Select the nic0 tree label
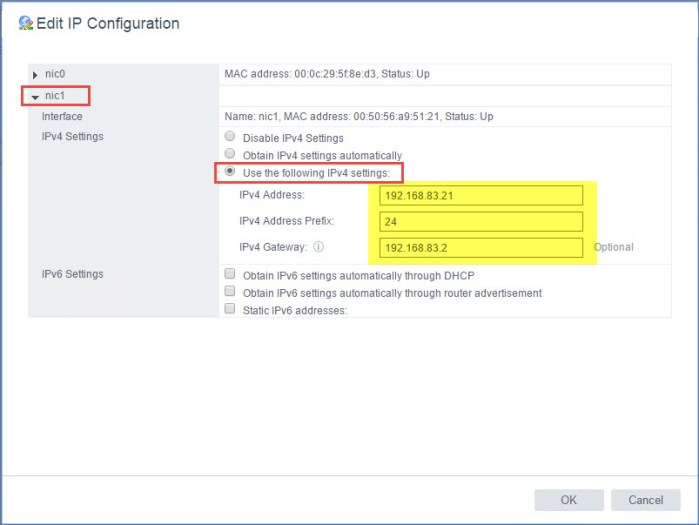The image size is (699, 525). (x=55, y=74)
